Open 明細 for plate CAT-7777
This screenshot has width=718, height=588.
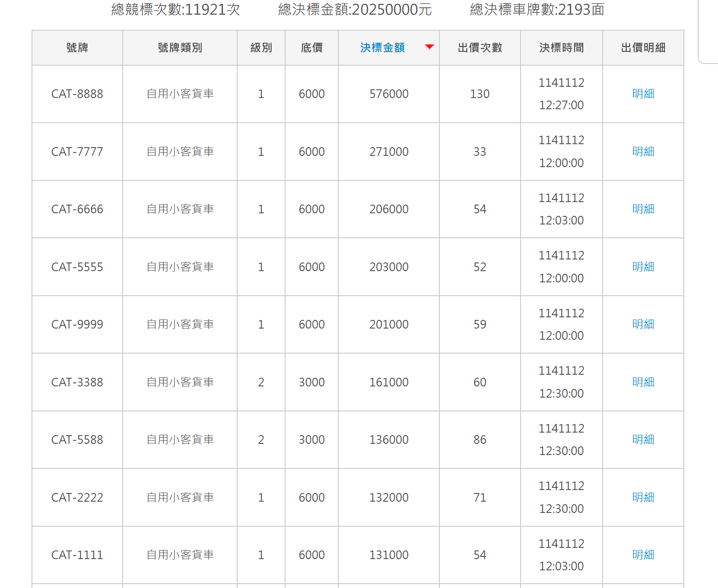click(x=643, y=152)
